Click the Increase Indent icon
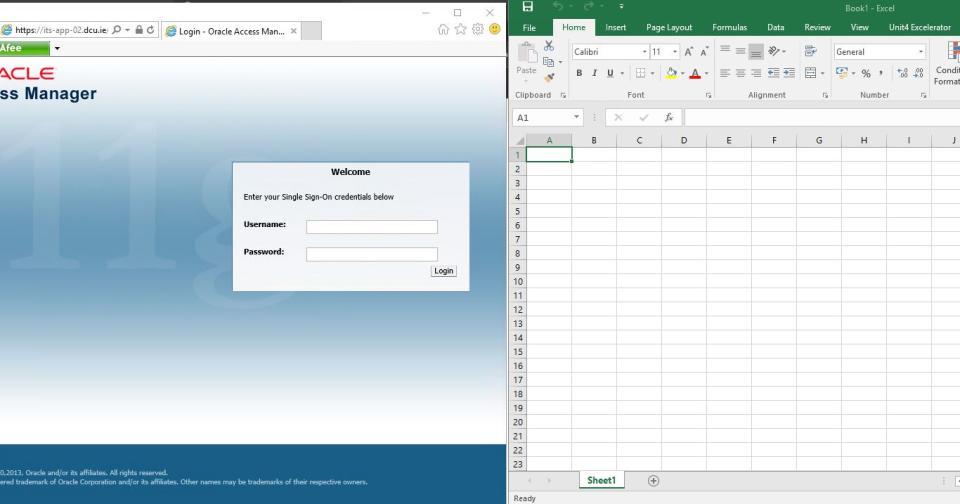960x504 pixels. pos(789,73)
